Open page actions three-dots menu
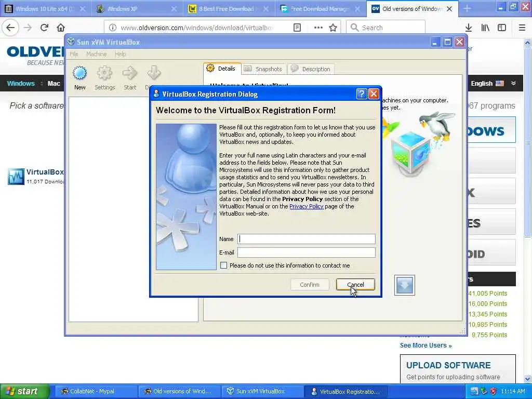Image resolution: width=532 pixels, height=399 pixels. (x=318, y=28)
